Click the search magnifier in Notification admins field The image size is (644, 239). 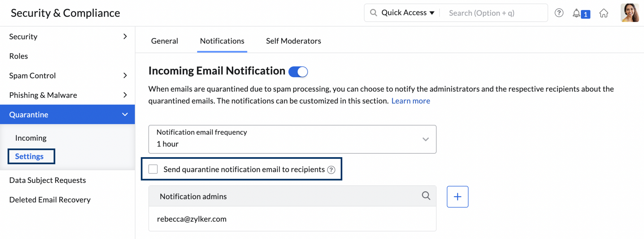tap(426, 196)
